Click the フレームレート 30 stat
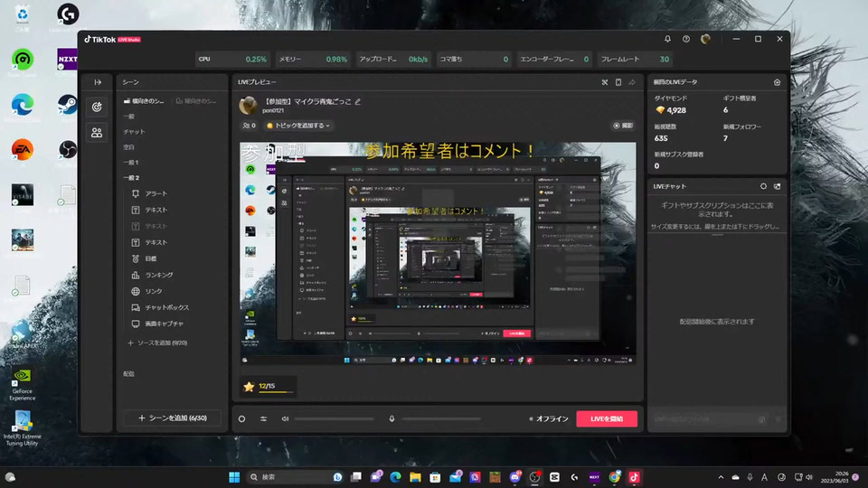 (635, 60)
